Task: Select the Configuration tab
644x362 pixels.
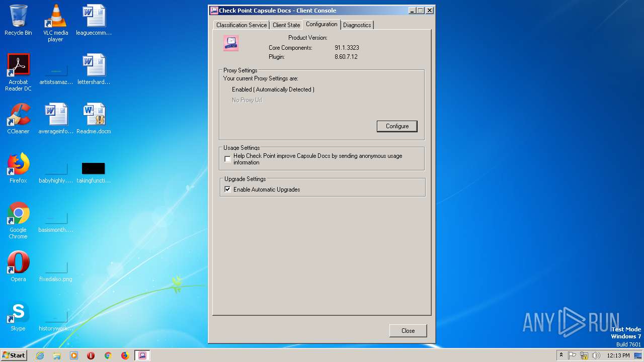Action: tap(321, 24)
